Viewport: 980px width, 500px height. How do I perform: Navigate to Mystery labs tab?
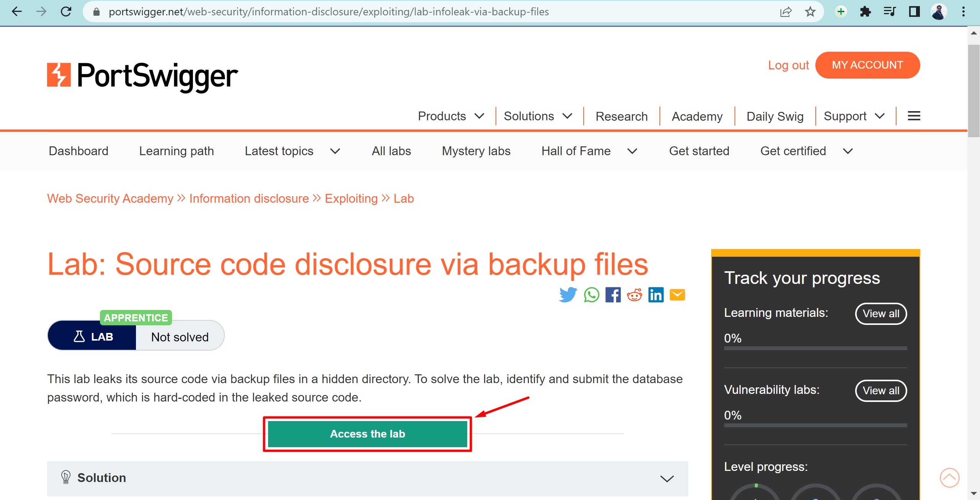(476, 151)
